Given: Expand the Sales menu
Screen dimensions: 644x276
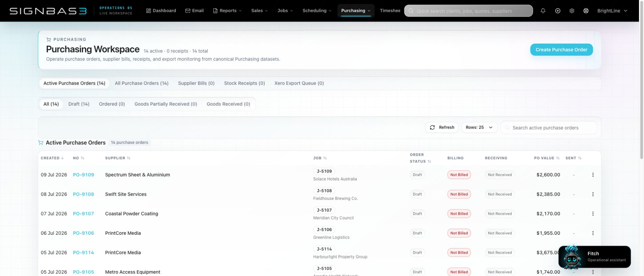Looking at the screenshot, I should [x=259, y=11].
